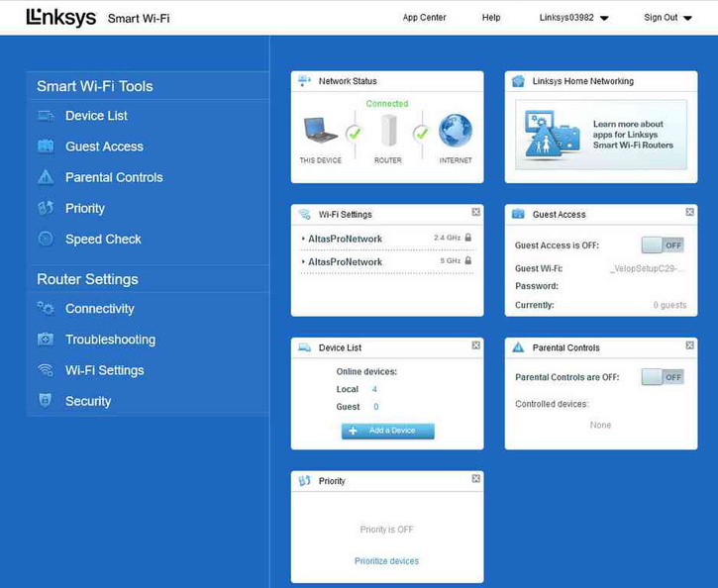Click the Priority sidebar icon

pyautogui.click(x=46, y=208)
